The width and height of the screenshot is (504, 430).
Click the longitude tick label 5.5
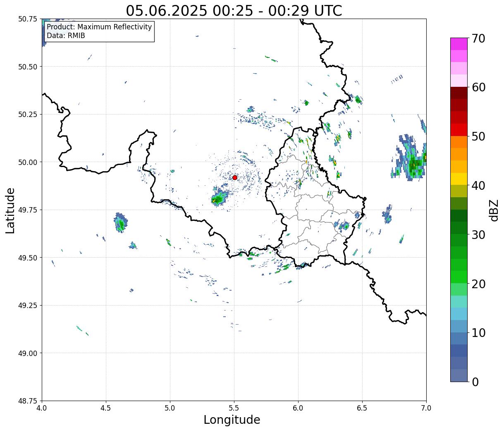[234, 408]
